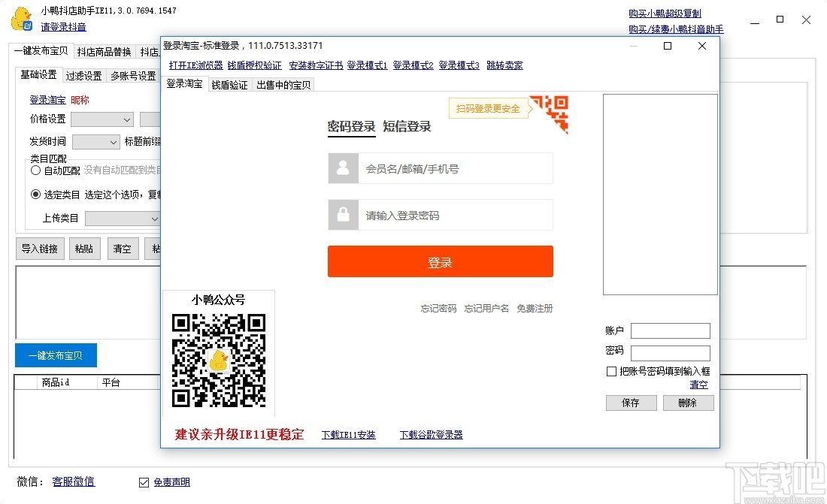Select the 出售中的宝贝 tab
Viewport: 827px width, 504px height.
(x=283, y=85)
